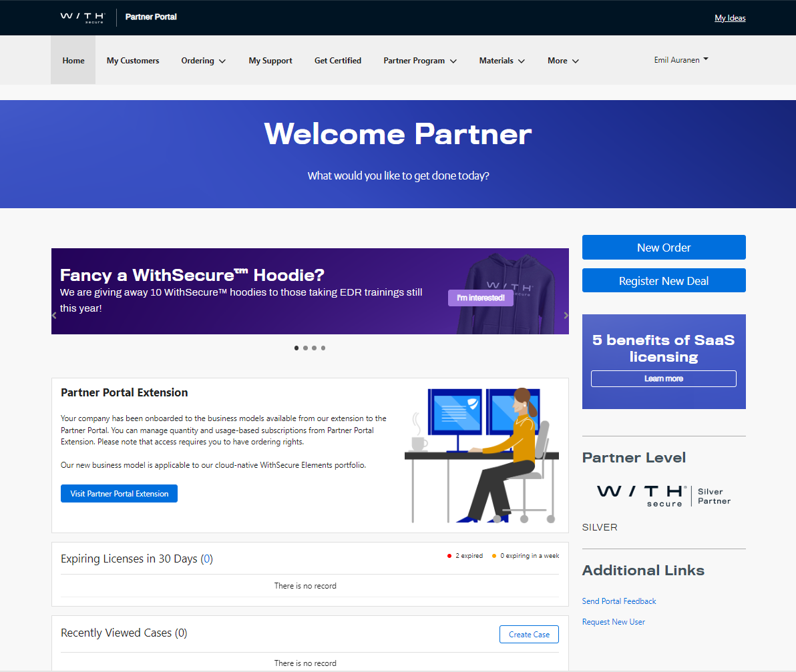Open the Partner Program dropdown
Image resolution: width=796 pixels, height=672 pixels.
tap(419, 60)
